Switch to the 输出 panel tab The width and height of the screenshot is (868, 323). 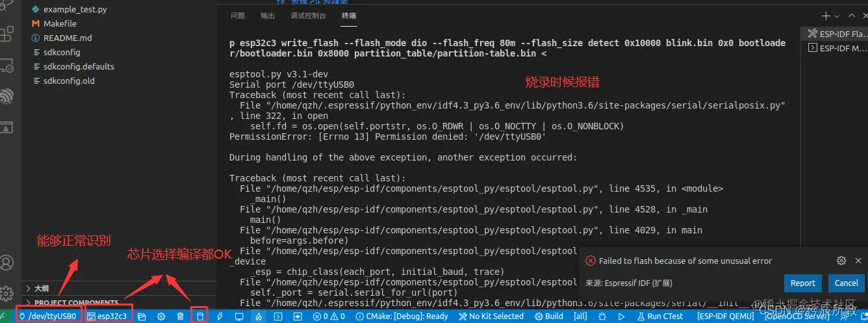pos(268,16)
